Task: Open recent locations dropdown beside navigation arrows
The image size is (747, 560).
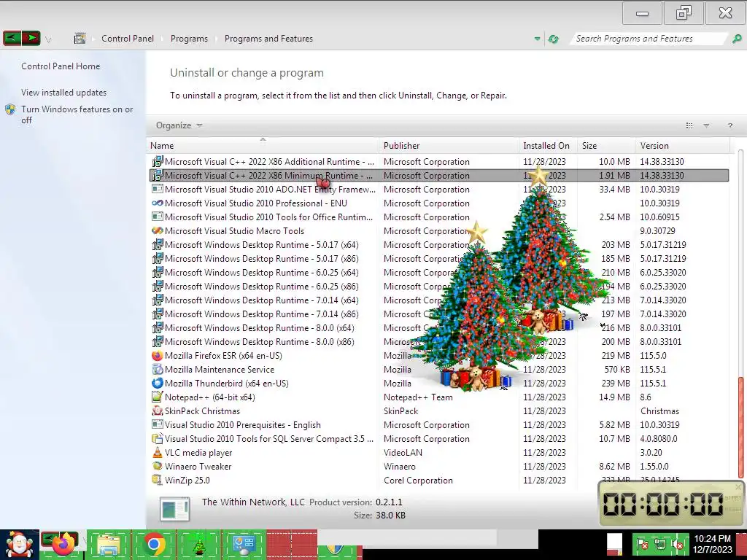Action: [x=48, y=39]
